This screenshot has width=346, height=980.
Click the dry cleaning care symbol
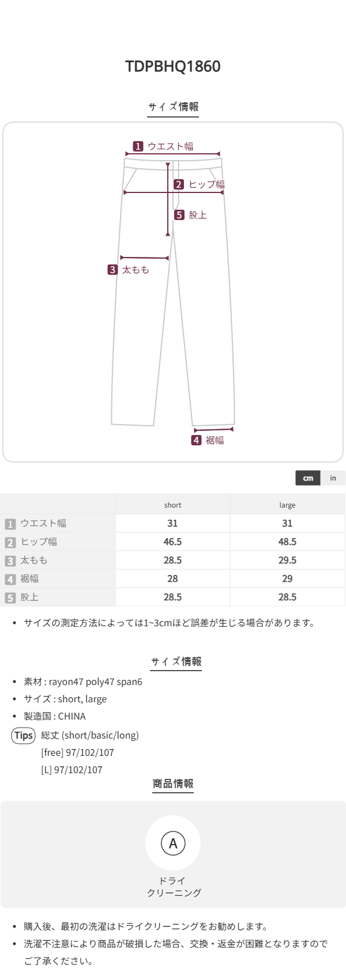click(173, 843)
